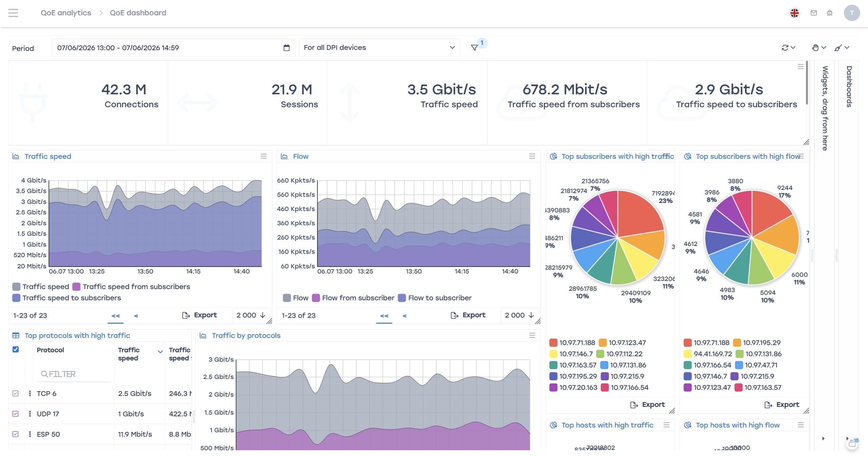Open Widgets, drag from here tab

tap(825, 108)
